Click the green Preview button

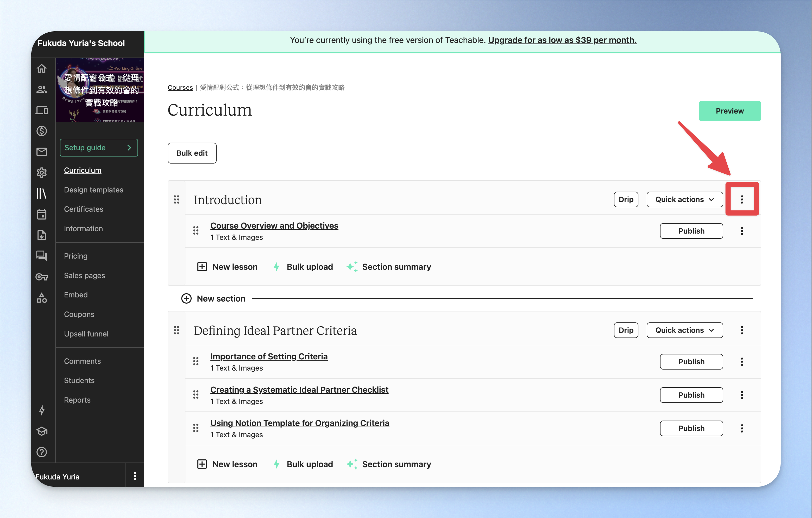(x=730, y=111)
